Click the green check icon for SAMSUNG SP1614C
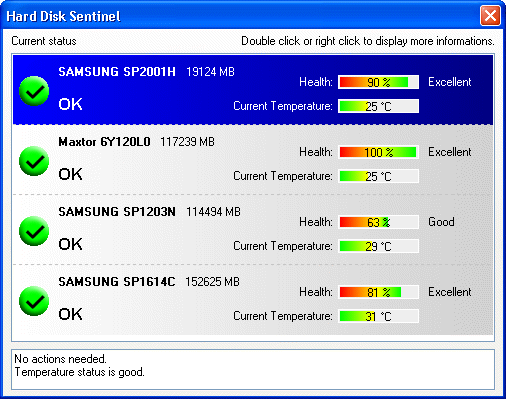Viewport: 506px width, 399px height. tap(34, 301)
